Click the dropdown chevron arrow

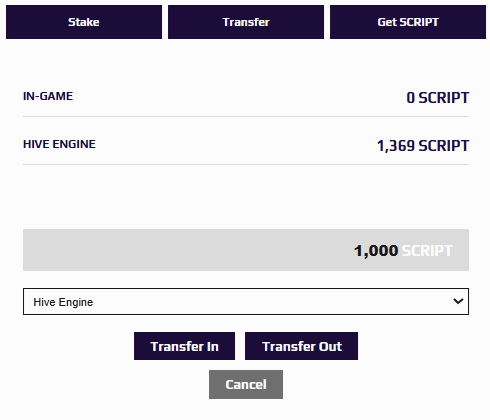point(458,301)
